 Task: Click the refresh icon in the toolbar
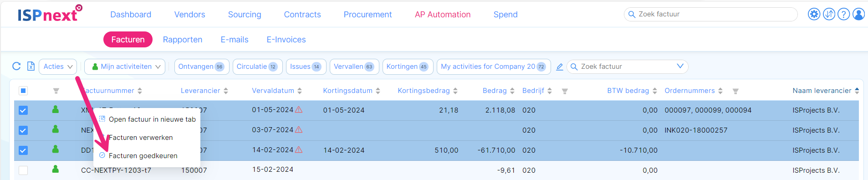point(16,66)
